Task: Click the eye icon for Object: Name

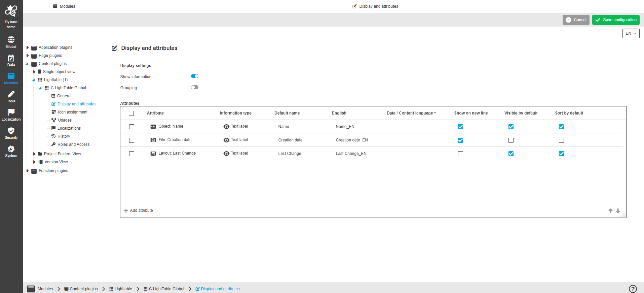Action: 226,127
